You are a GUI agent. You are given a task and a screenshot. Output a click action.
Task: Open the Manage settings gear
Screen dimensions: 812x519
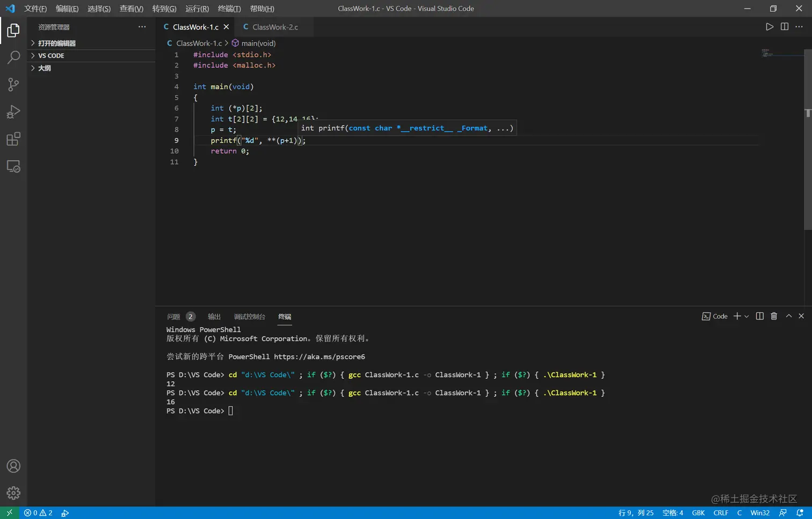coord(13,493)
